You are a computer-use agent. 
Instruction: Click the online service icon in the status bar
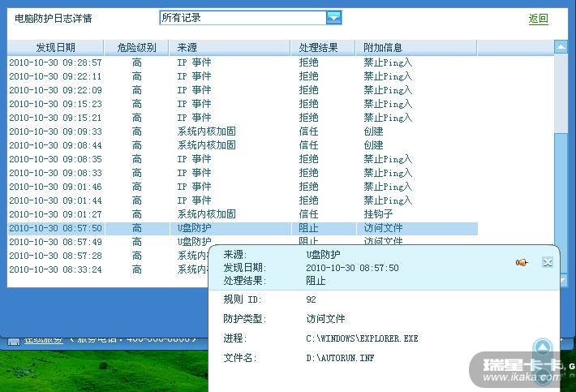(x=13, y=342)
